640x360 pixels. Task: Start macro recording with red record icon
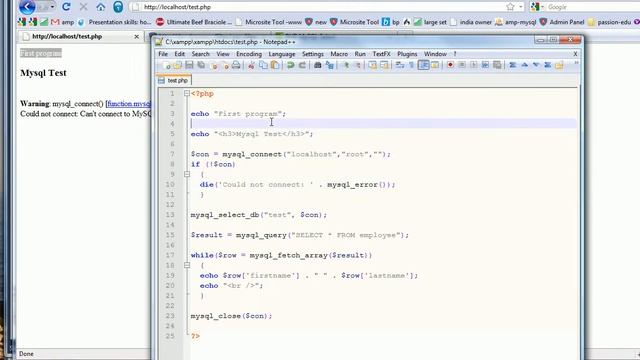click(450, 65)
